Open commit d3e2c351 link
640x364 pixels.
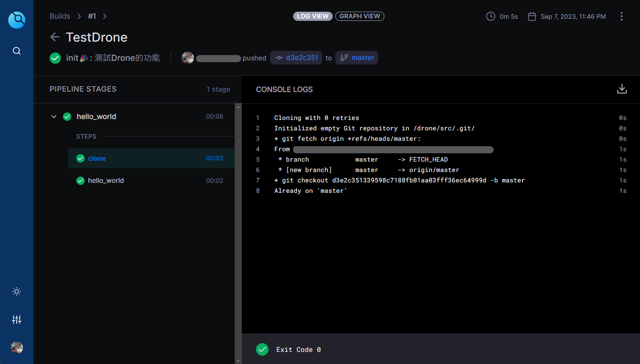point(296,58)
